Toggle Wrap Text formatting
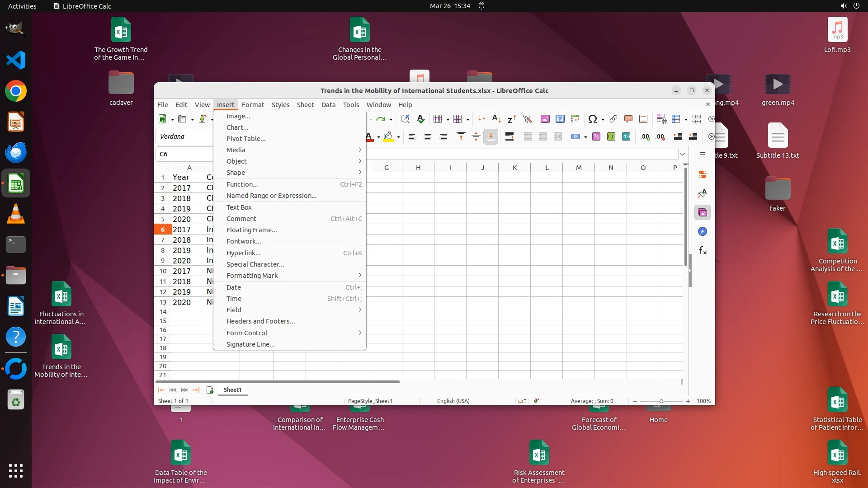This screenshot has height=488, width=868. [x=509, y=136]
